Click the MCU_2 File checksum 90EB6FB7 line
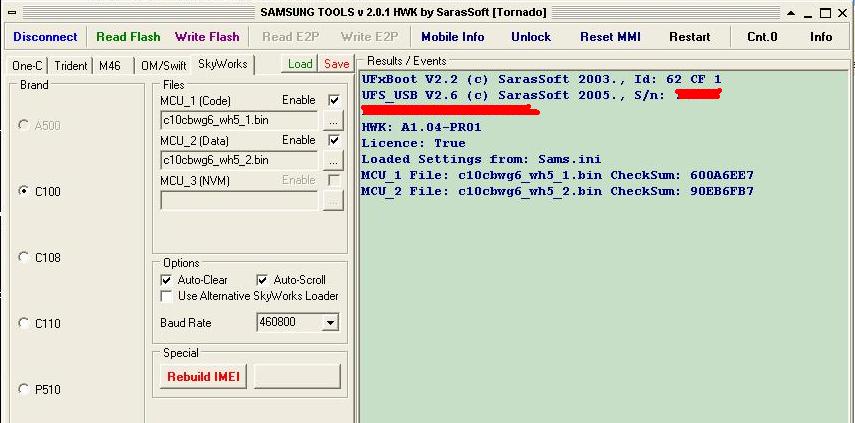855x423 pixels. point(557,191)
